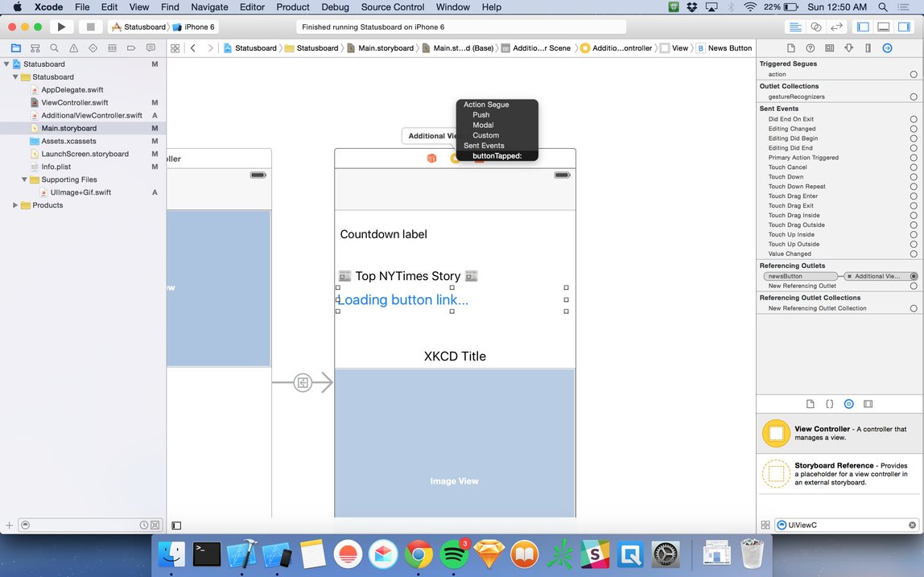Choose buttonTapped: in Sent Events popup
924x577 pixels.
(x=497, y=156)
